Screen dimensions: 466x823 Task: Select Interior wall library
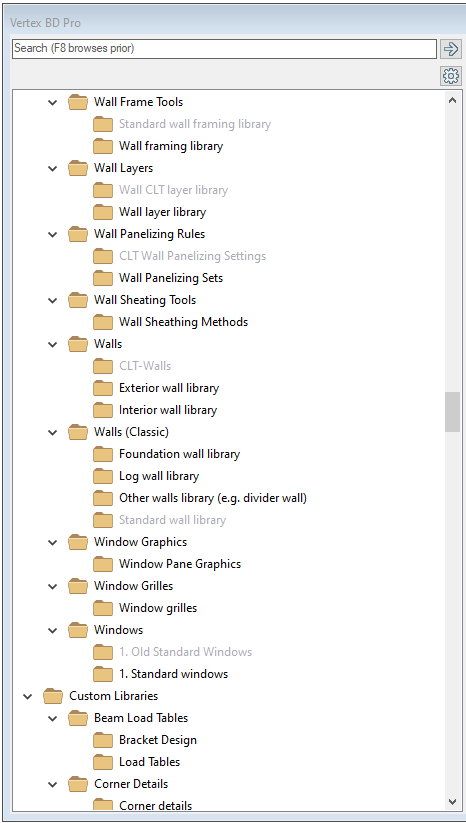(168, 410)
